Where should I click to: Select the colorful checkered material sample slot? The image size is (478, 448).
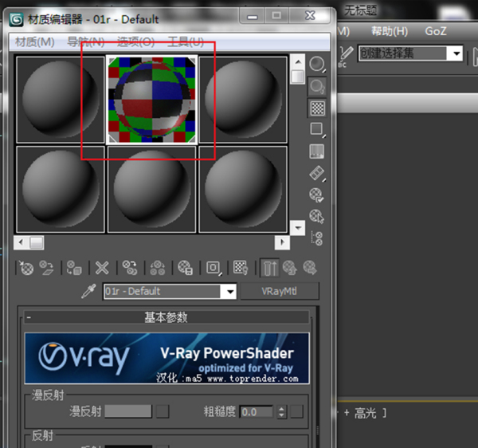pyautogui.click(x=152, y=100)
